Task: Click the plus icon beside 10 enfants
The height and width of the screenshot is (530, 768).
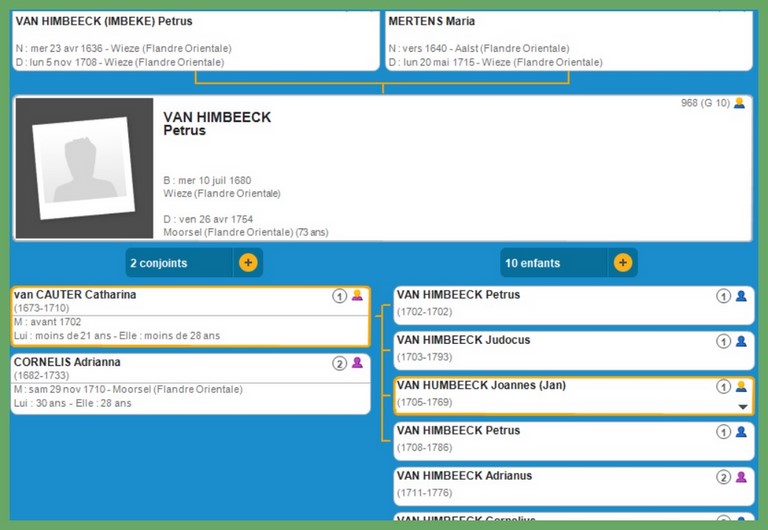Action: [x=622, y=263]
